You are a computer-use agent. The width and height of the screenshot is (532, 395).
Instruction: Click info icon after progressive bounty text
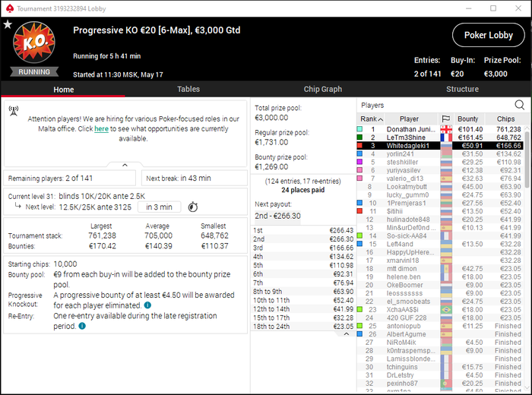(147, 305)
